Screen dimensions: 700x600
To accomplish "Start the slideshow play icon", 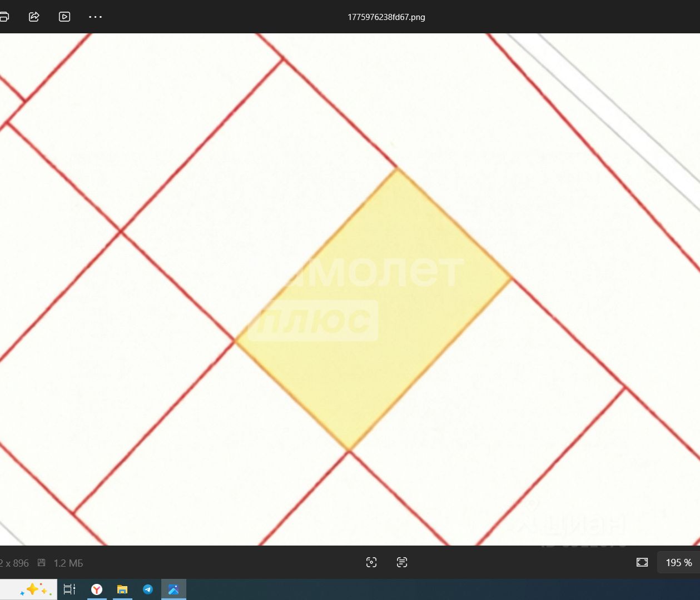I will pyautogui.click(x=64, y=17).
